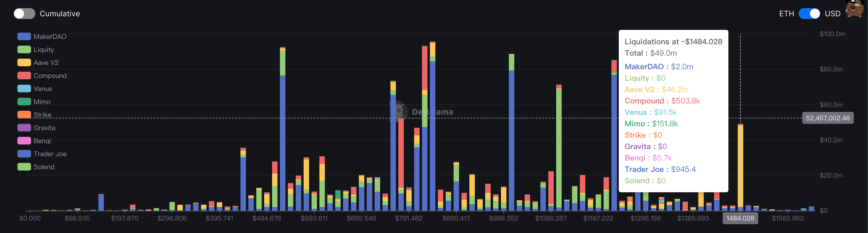Click the $1582.963 x-axis label
This screenshot has height=233, width=868.
[787, 218]
